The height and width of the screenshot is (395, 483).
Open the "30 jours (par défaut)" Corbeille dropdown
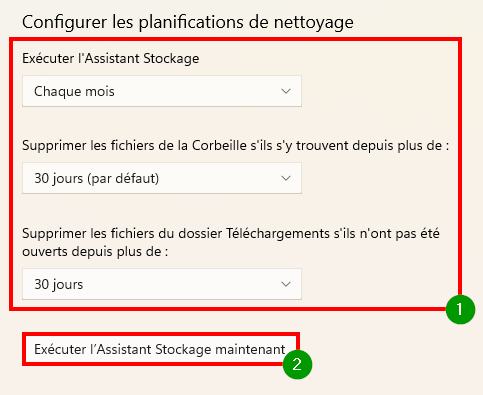pyautogui.click(x=162, y=178)
